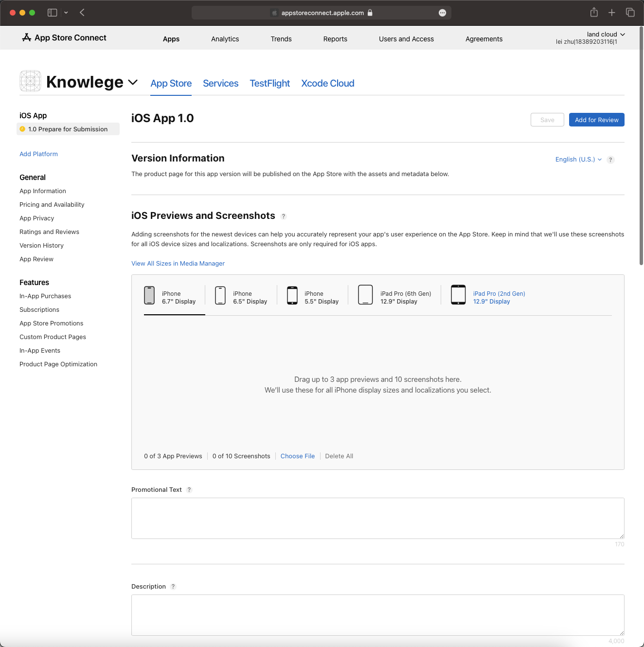Click the appstoreconnect.apple.com address bar
Image resolution: width=644 pixels, height=647 pixels.
click(322, 13)
